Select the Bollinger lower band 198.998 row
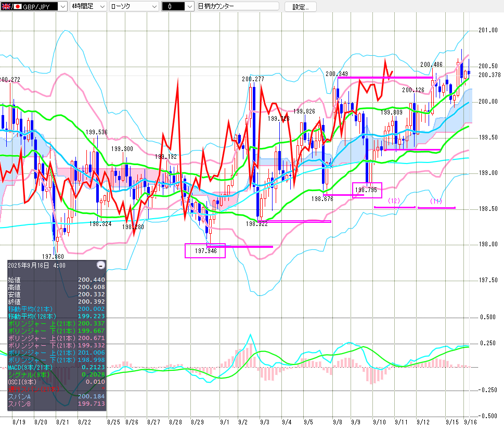This screenshot has width=504, height=427. pos(57,360)
